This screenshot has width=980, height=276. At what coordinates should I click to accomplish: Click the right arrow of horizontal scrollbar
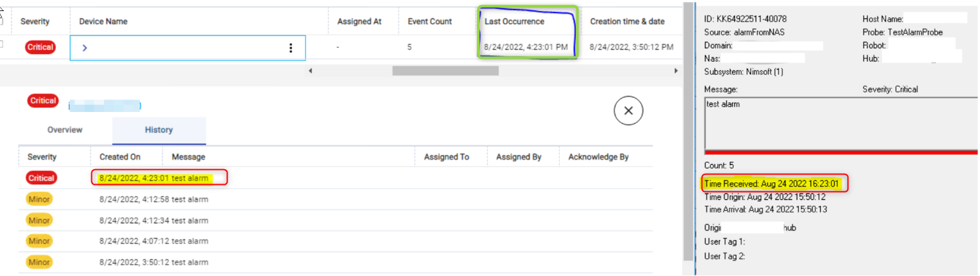pyautogui.click(x=676, y=70)
